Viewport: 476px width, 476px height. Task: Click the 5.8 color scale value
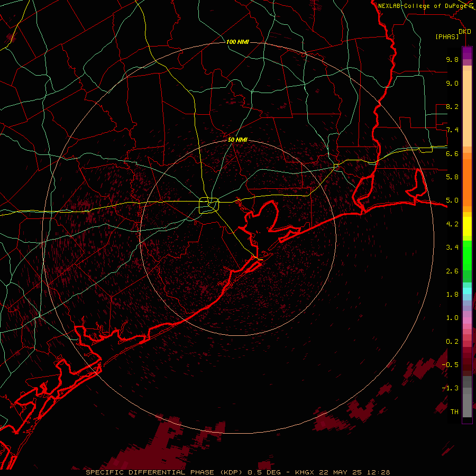point(452,177)
